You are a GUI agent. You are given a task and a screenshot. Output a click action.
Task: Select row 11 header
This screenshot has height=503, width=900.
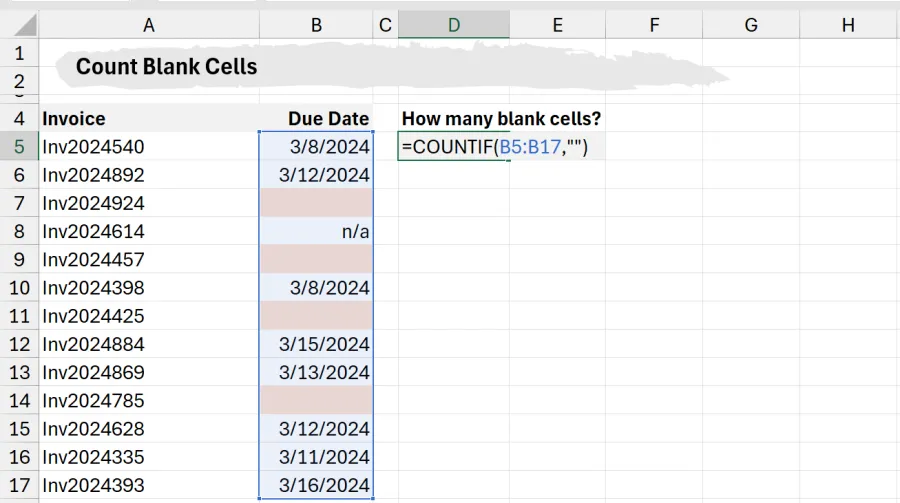tap(20, 315)
